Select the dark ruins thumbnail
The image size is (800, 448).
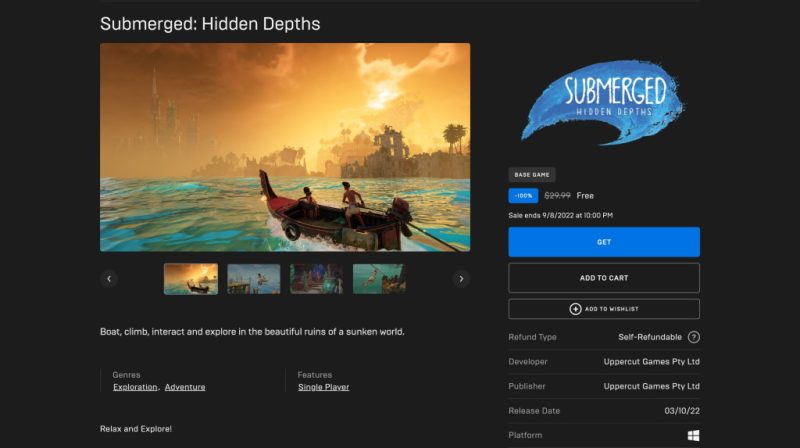316,279
